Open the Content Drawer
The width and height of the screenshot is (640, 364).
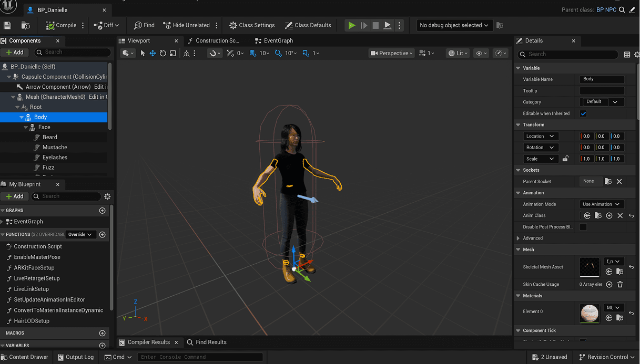[24, 357]
